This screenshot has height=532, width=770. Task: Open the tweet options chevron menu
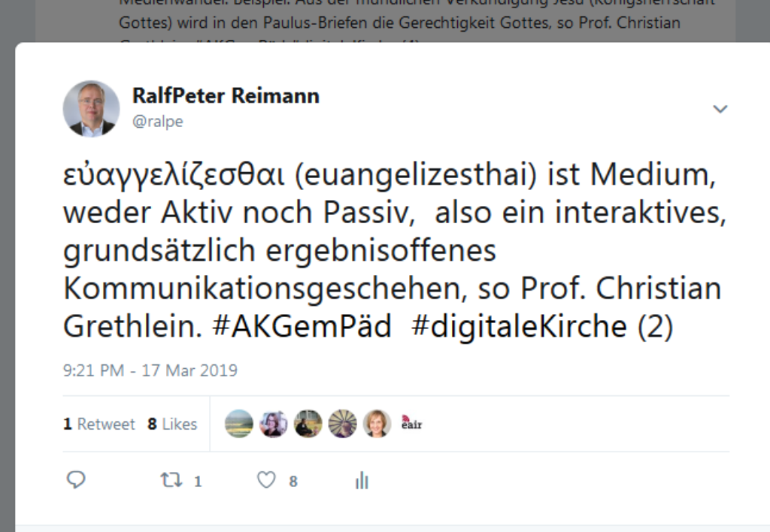[720, 109]
